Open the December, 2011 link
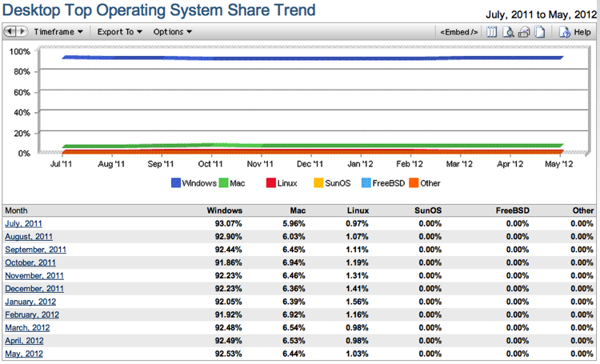 (34, 289)
